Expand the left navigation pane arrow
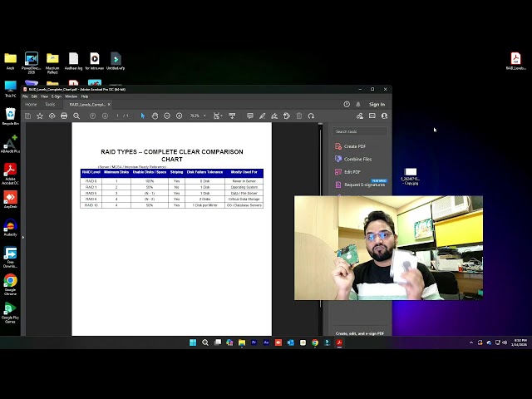The height and width of the screenshot is (399, 532). (x=23, y=237)
